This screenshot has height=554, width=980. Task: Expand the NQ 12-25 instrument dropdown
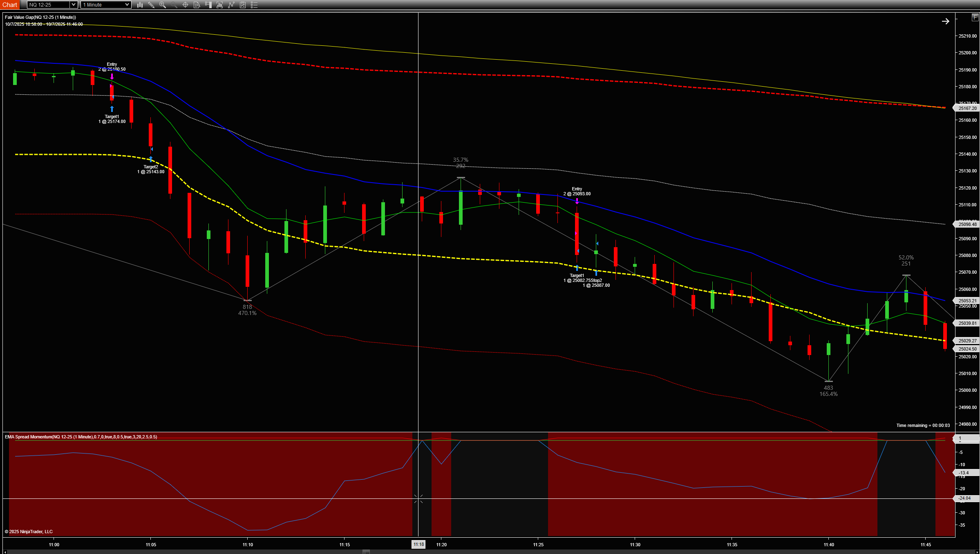coord(73,5)
